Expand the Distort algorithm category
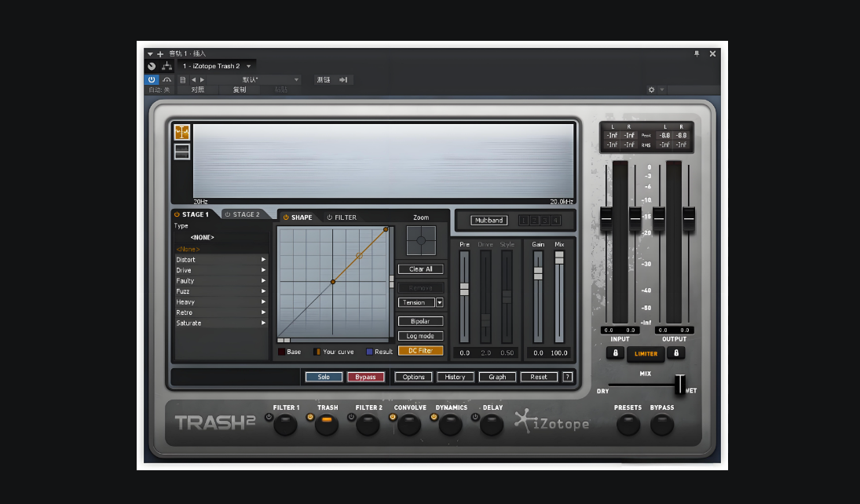This screenshot has width=860, height=504. [x=221, y=260]
